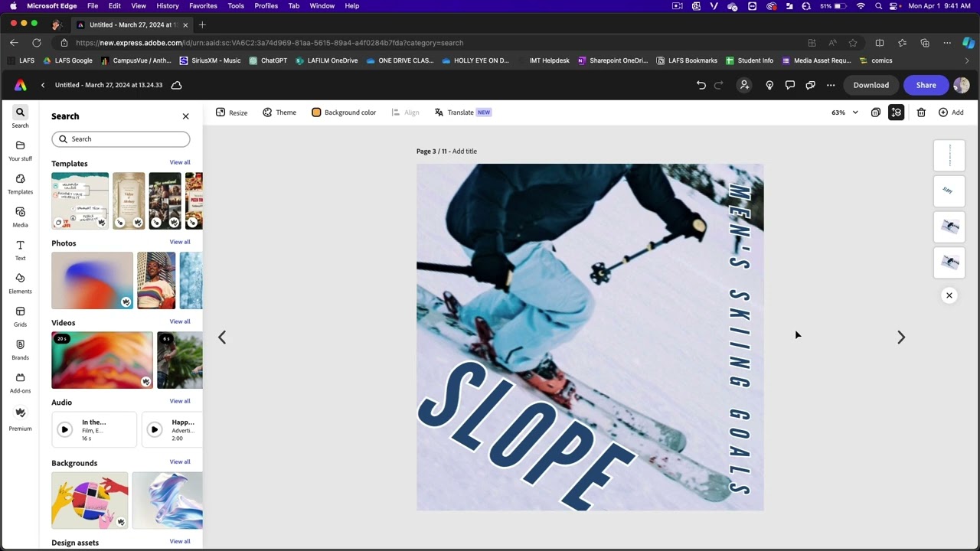Open the Theme options
The width and height of the screenshot is (980, 551).
(279, 112)
